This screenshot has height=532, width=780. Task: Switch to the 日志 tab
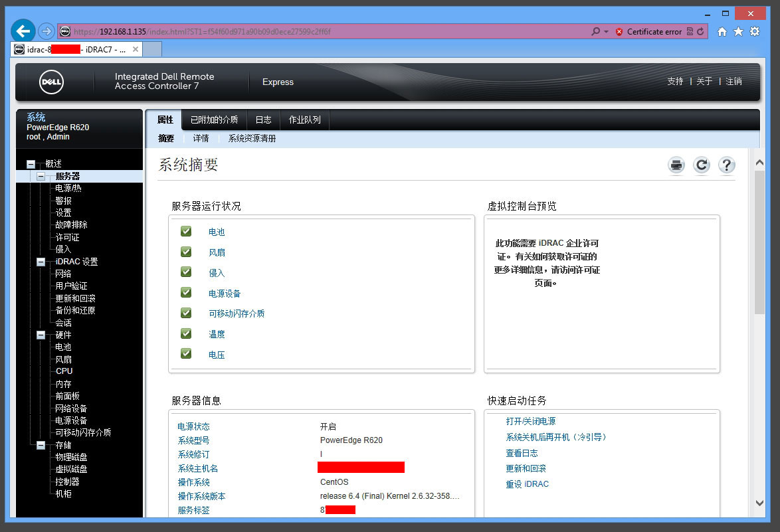(x=264, y=120)
